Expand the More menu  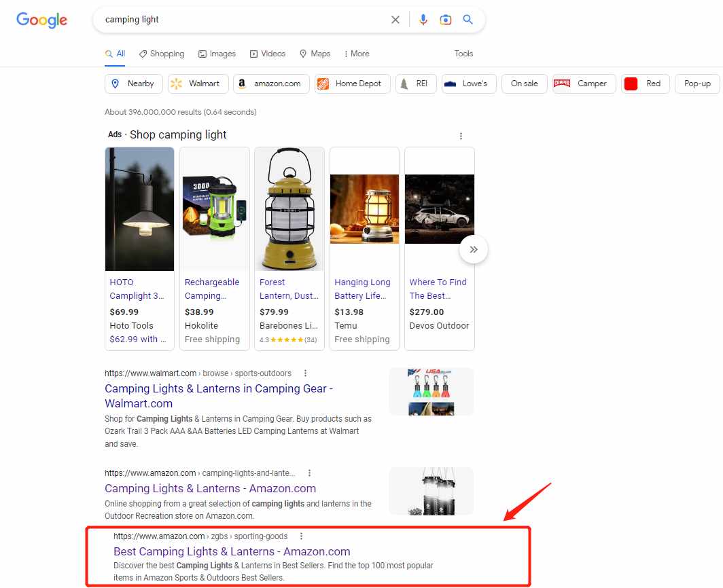click(x=357, y=54)
